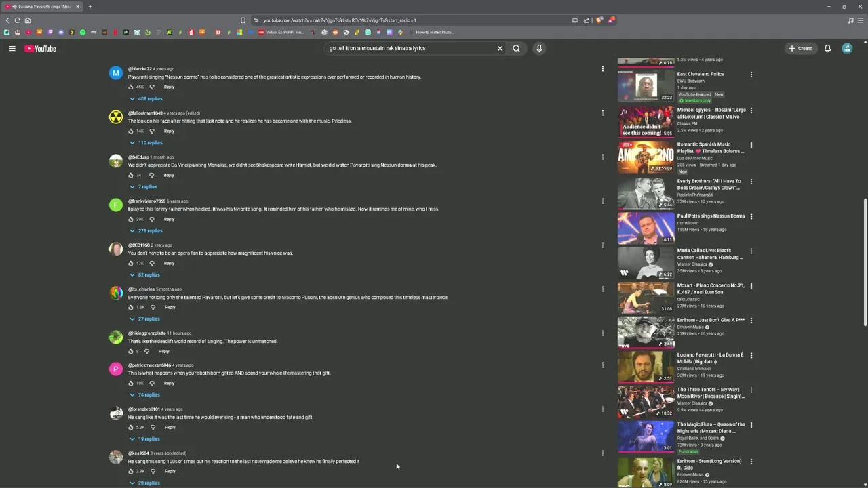Viewport: 868px width, 488px height.
Task: Expand 110 replies under @falloutman1843
Action: pyautogui.click(x=146, y=142)
